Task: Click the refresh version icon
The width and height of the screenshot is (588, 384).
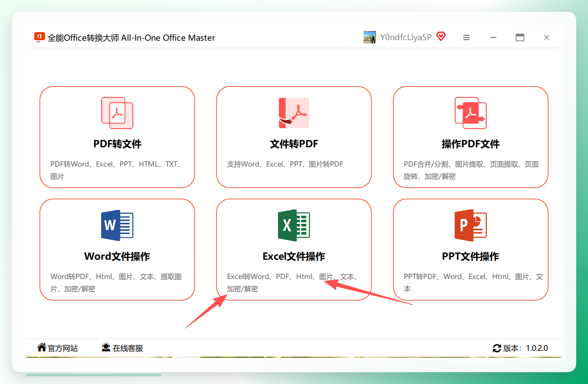Action: point(497,348)
